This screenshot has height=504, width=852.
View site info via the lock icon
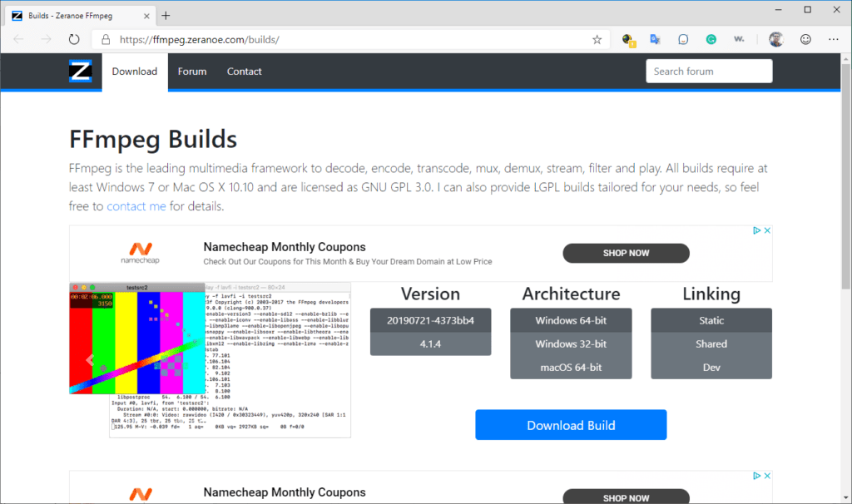point(106,39)
